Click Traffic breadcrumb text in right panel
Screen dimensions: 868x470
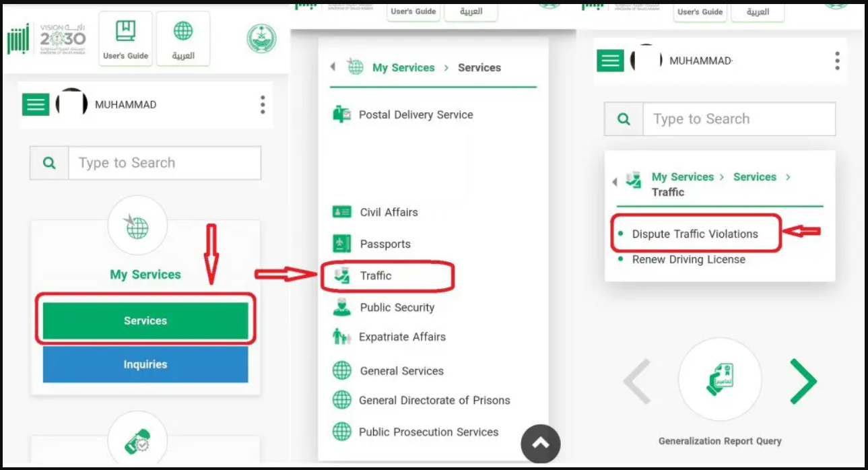click(x=668, y=192)
